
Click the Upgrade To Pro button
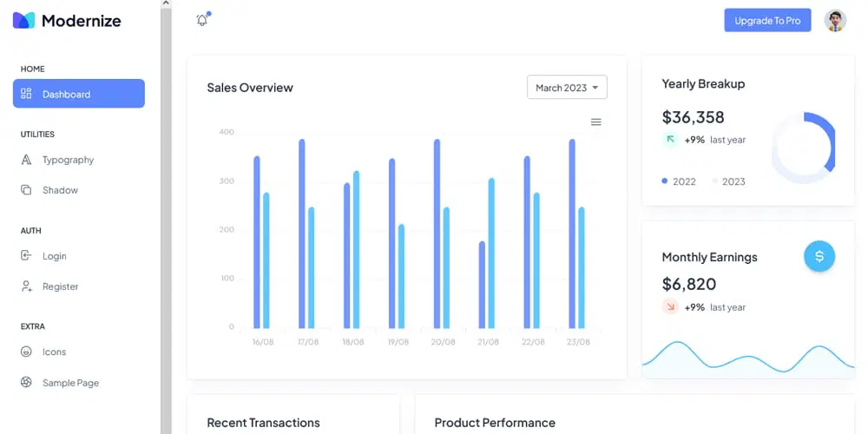tap(767, 21)
